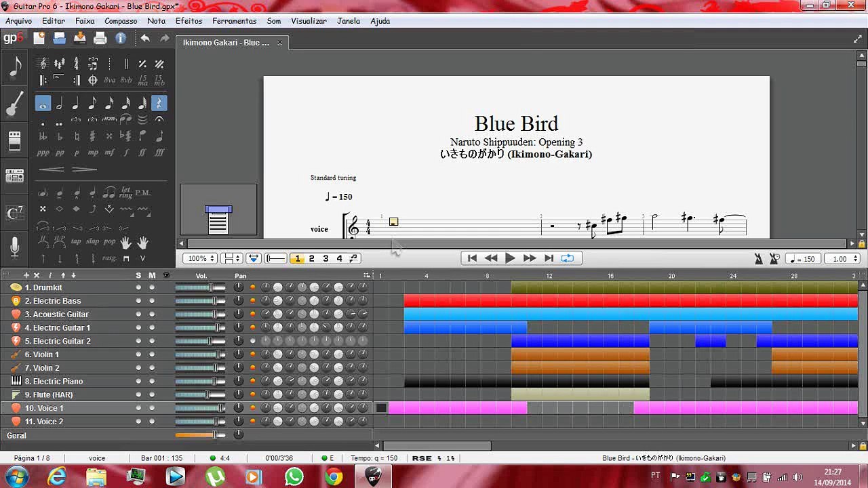Select the rest symbol icon
Screen dimensions: 868x488
tap(159, 104)
